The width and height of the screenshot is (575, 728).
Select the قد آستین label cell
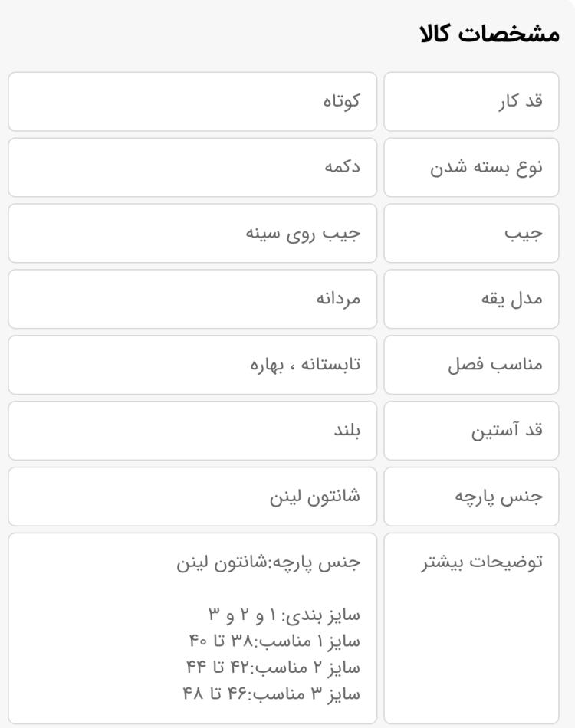pos(472,431)
